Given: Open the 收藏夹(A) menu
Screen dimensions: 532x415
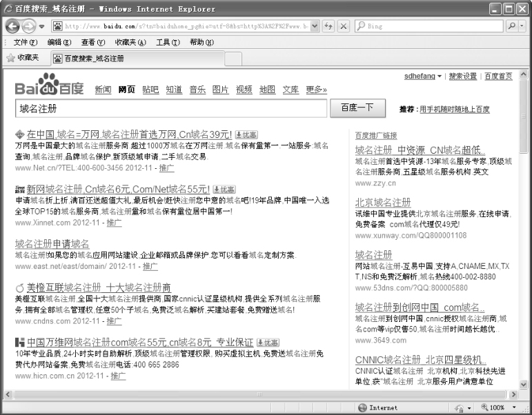Looking at the screenshot, I should click(130, 42).
